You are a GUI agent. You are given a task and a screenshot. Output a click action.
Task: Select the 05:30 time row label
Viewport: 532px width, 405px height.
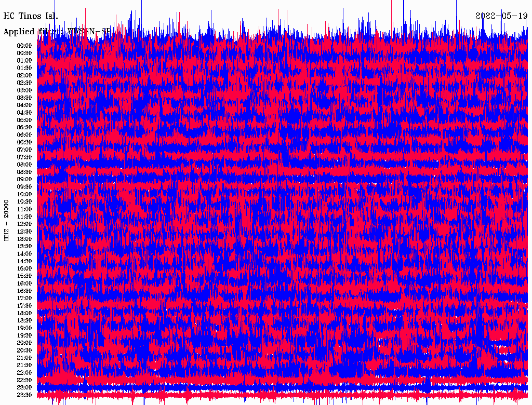pos(24,127)
